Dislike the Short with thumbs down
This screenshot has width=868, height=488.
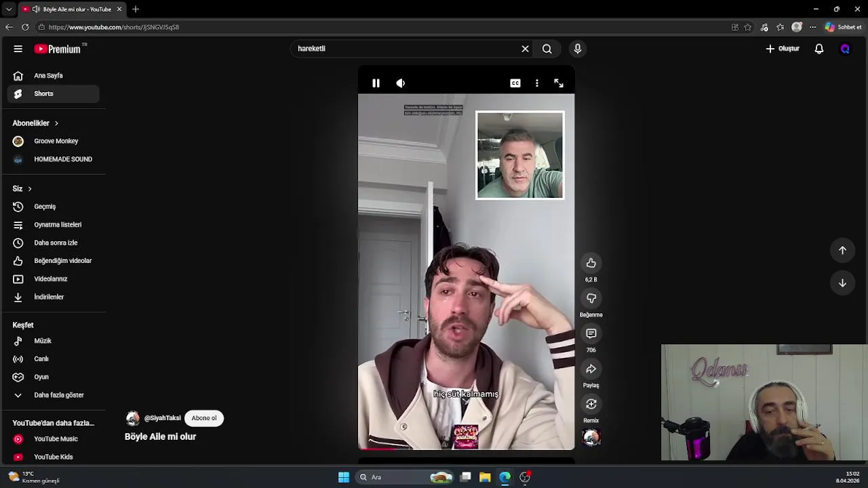coord(591,298)
